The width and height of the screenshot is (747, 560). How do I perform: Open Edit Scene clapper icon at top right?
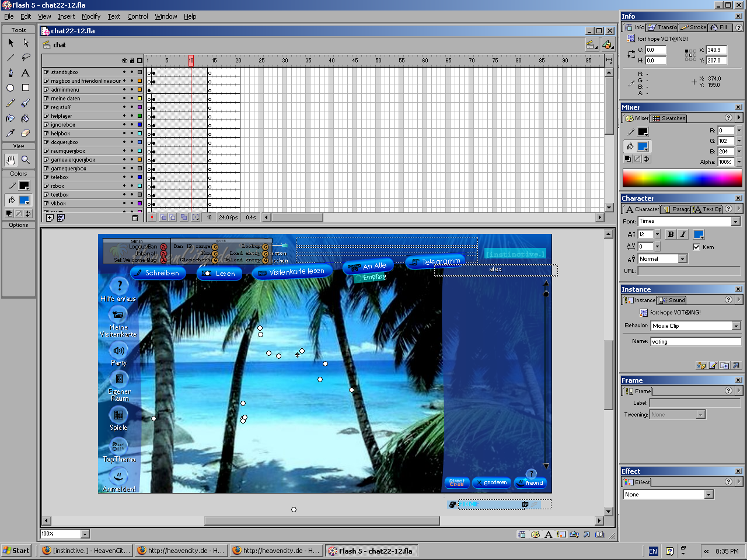pos(591,45)
